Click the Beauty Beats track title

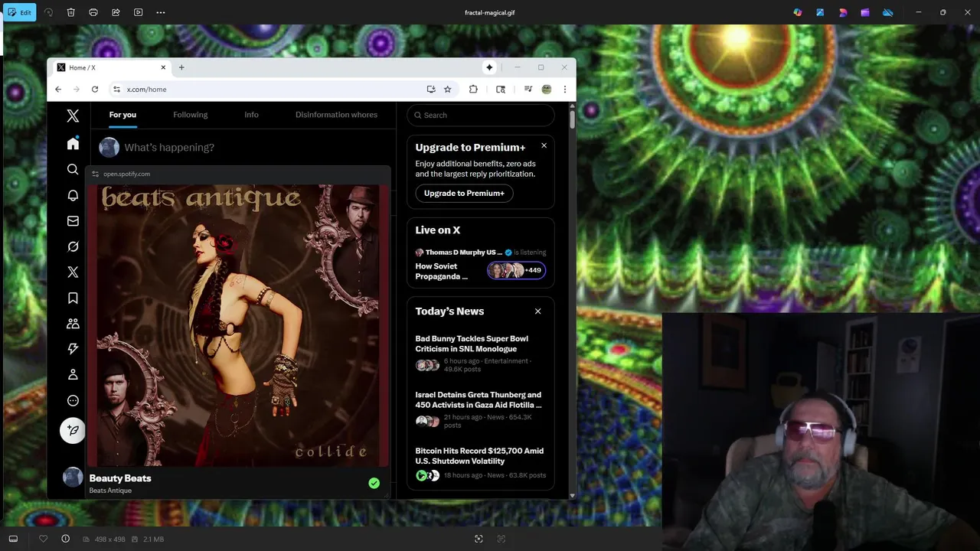tap(120, 478)
